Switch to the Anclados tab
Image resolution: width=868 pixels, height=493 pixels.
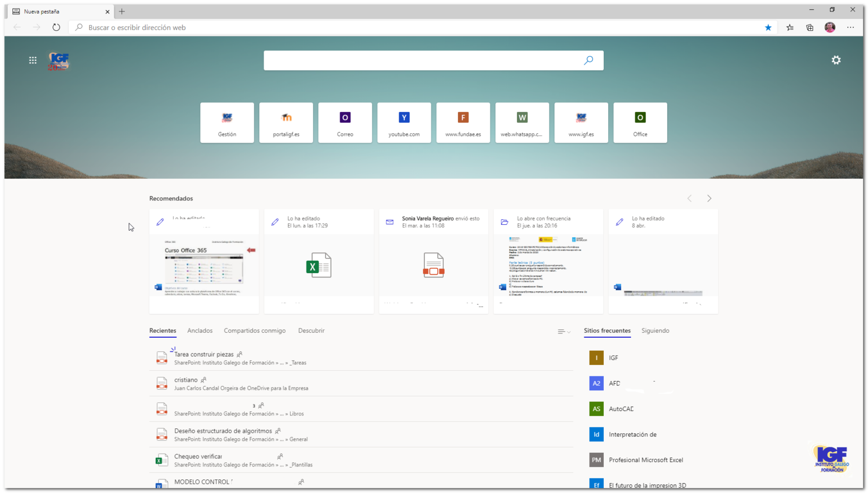(200, 331)
